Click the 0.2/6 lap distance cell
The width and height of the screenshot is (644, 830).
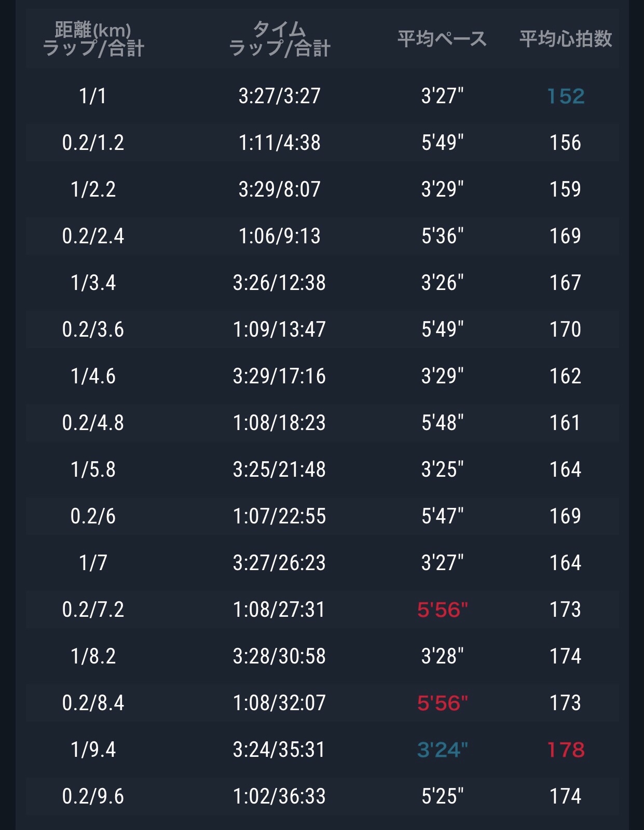tap(93, 516)
